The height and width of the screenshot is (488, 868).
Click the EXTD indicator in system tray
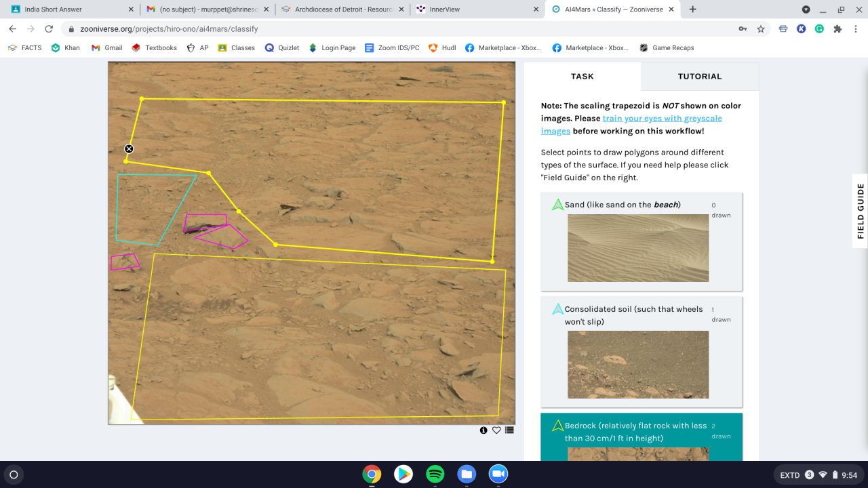[790, 475]
